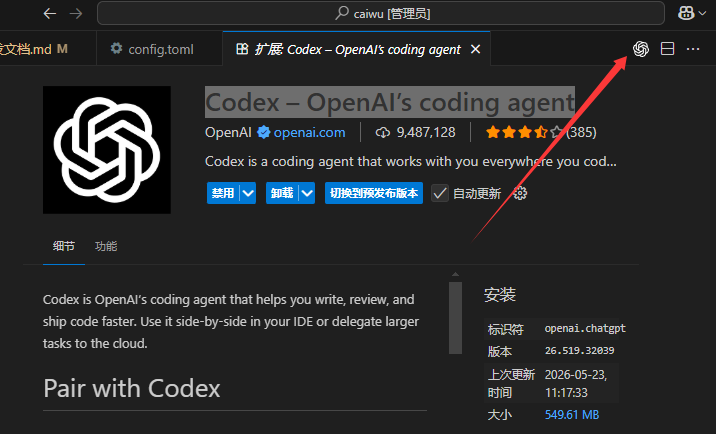Click the 卸载 (Uninstall) button
The image size is (716, 434).
click(x=282, y=193)
